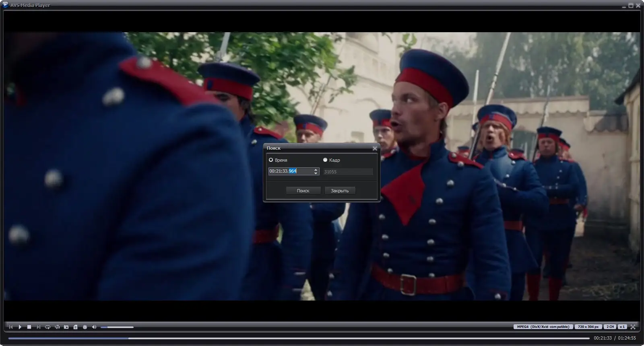
Task: Seek along the video progress bar
Action: 299,338
